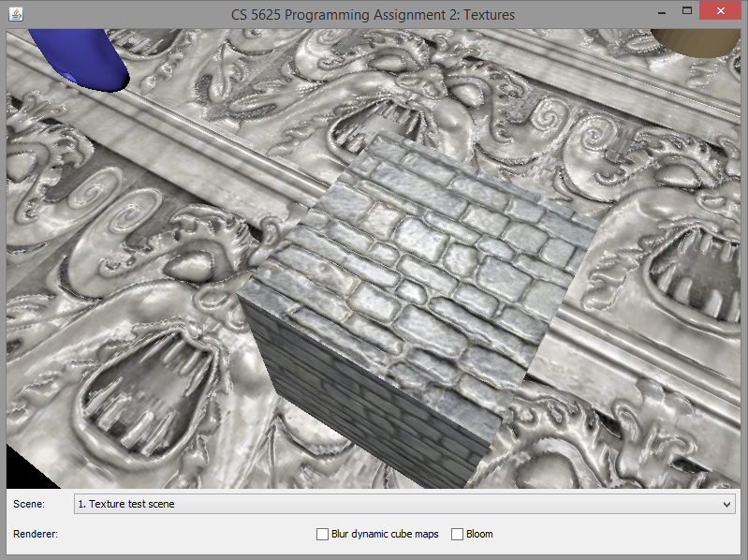Click the Java icon in the title bar
Screen dimensions: 748x560
coord(17,14)
